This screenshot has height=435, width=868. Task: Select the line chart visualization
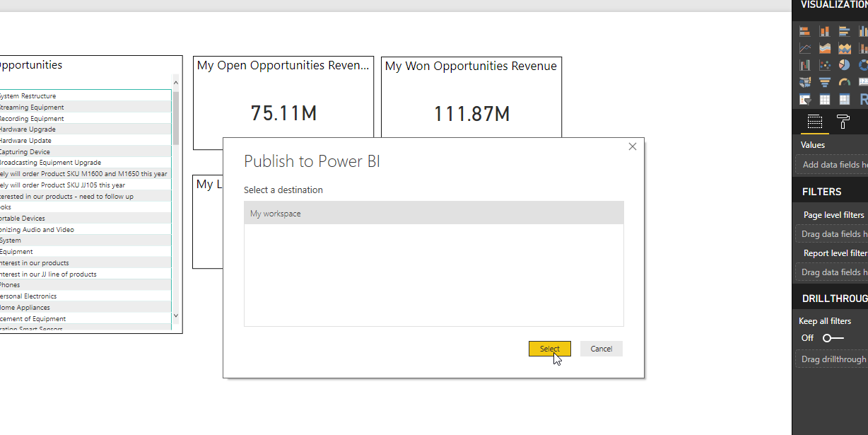(x=805, y=48)
